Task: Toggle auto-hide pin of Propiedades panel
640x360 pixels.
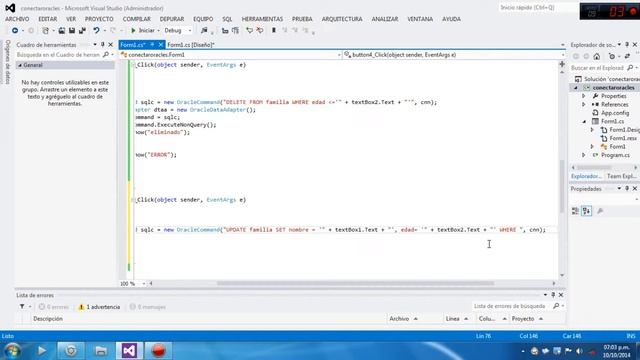Action: (627, 189)
